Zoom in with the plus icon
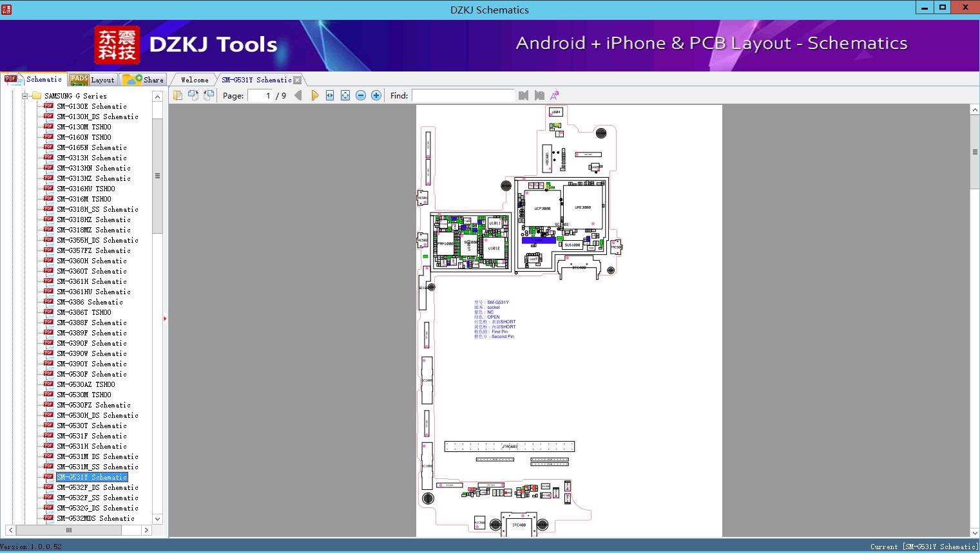The width and height of the screenshot is (980, 553). point(376,95)
